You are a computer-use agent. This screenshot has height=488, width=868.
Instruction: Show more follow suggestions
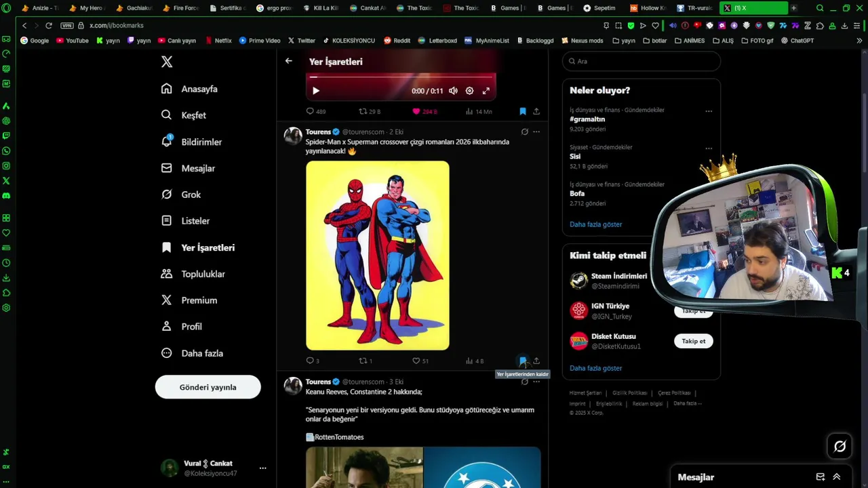coord(595,369)
